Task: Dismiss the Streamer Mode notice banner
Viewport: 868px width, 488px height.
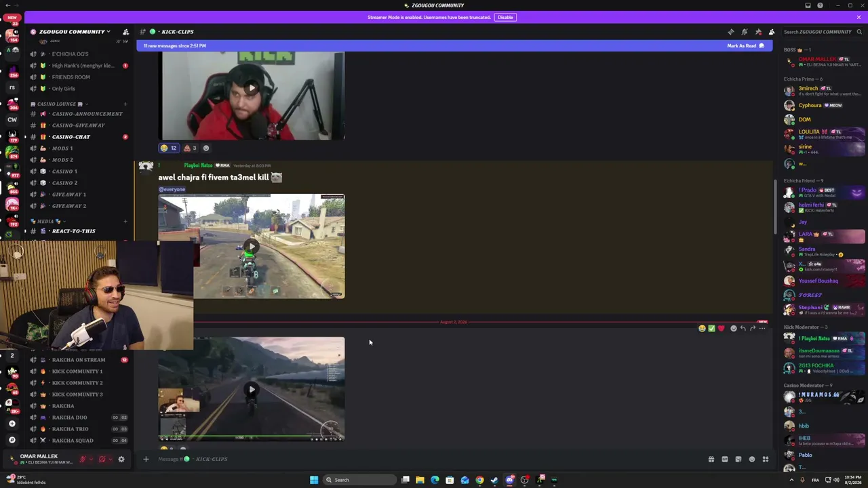Action: tap(859, 17)
